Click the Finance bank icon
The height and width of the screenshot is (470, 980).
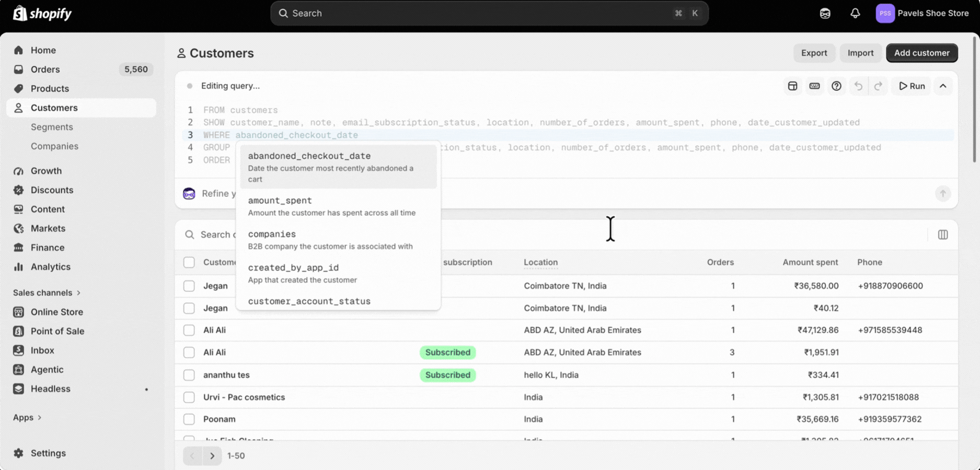pyautogui.click(x=19, y=248)
